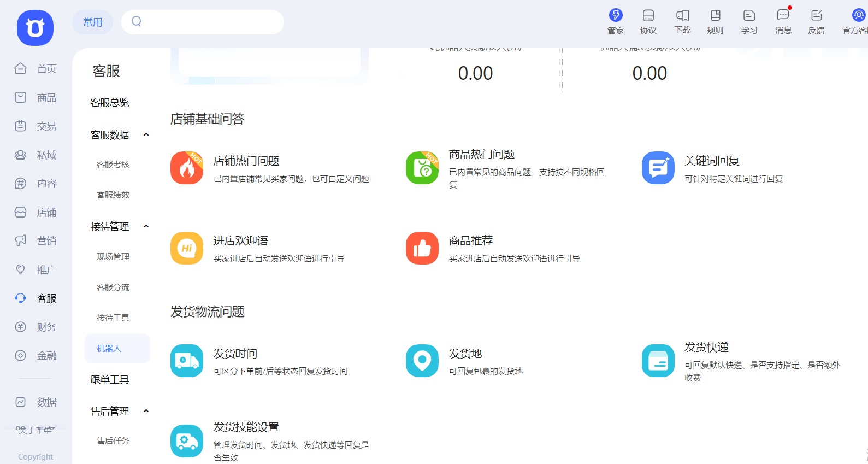Open the 进店欢迎语 title link
This screenshot has height=464, width=868.
241,241
